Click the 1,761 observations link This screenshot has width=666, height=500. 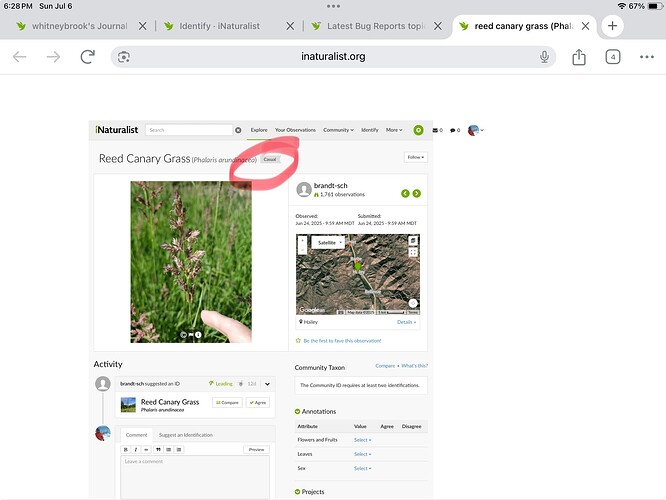coord(342,195)
